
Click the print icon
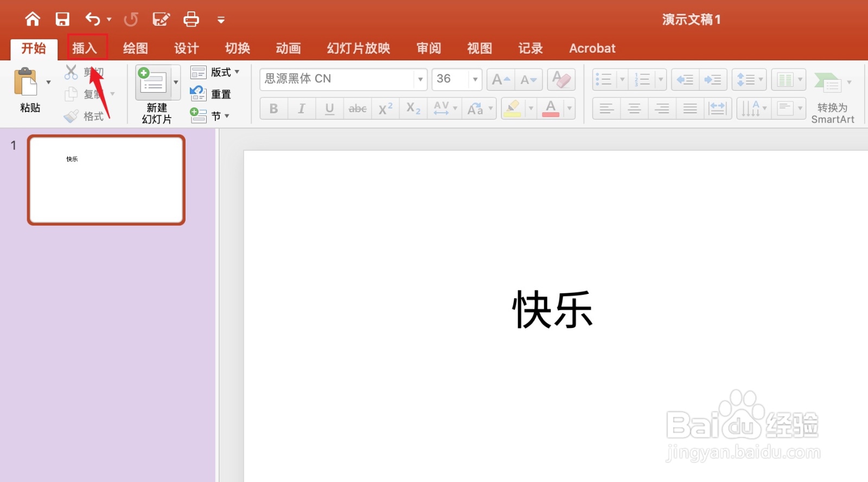click(191, 20)
